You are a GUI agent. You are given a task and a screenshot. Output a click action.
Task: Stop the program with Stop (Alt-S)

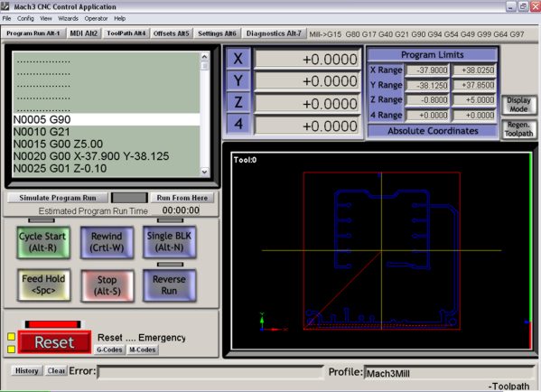pyautogui.click(x=107, y=285)
